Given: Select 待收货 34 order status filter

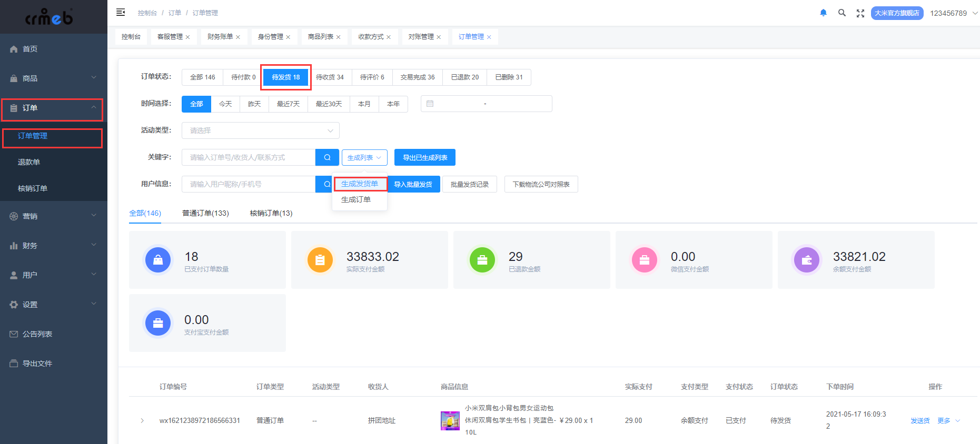Looking at the screenshot, I should click(330, 77).
